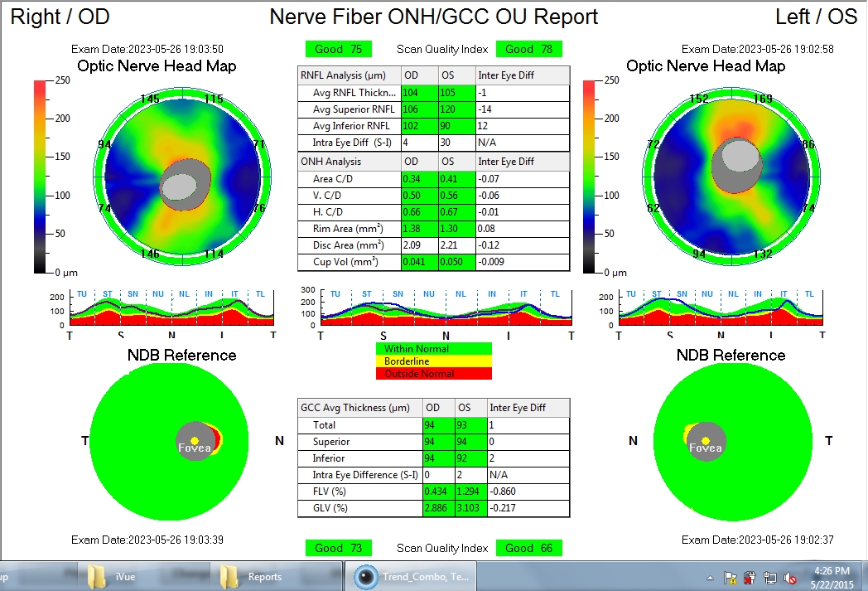Click the yellow Borderline legend swatch

tap(433, 361)
